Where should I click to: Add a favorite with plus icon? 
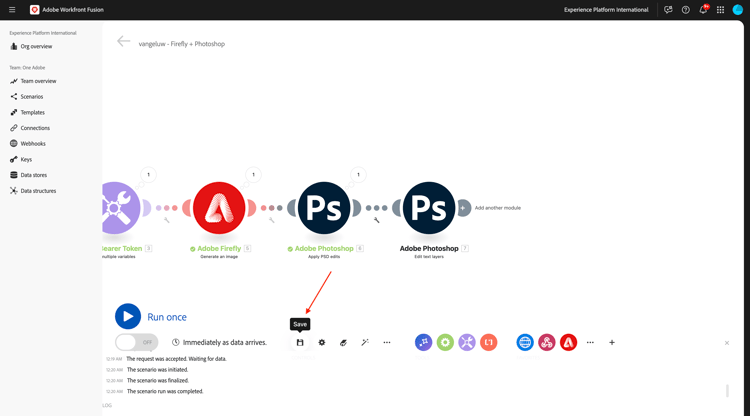click(x=612, y=342)
